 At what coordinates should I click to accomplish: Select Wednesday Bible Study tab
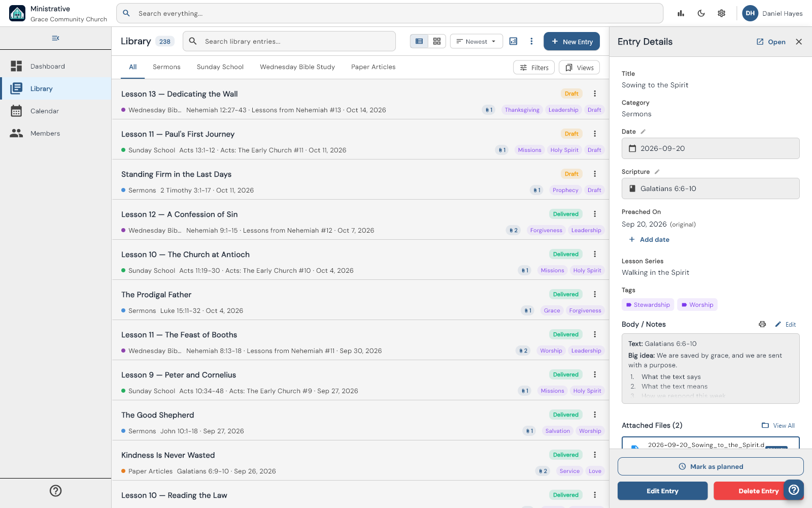point(297,67)
